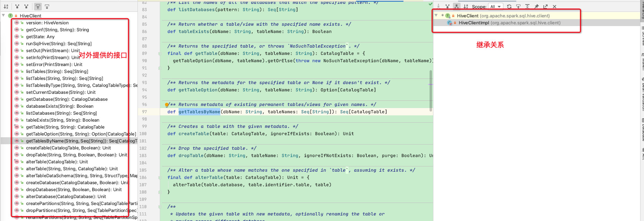Select tableExists(String, String): Boolean member
This screenshot has width=644, height=221.
63,120
